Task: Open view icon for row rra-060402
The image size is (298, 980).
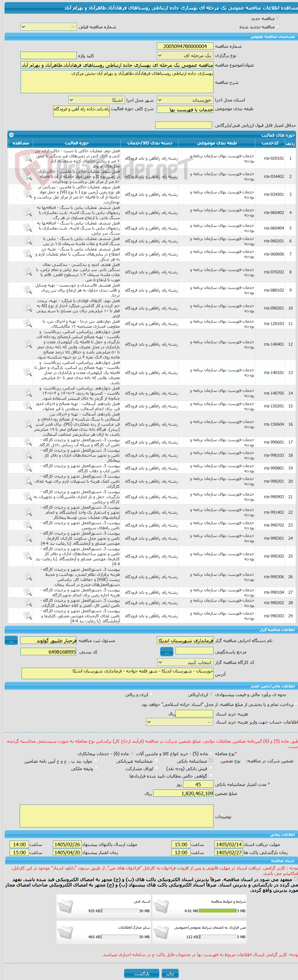Action: click(x=27, y=212)
